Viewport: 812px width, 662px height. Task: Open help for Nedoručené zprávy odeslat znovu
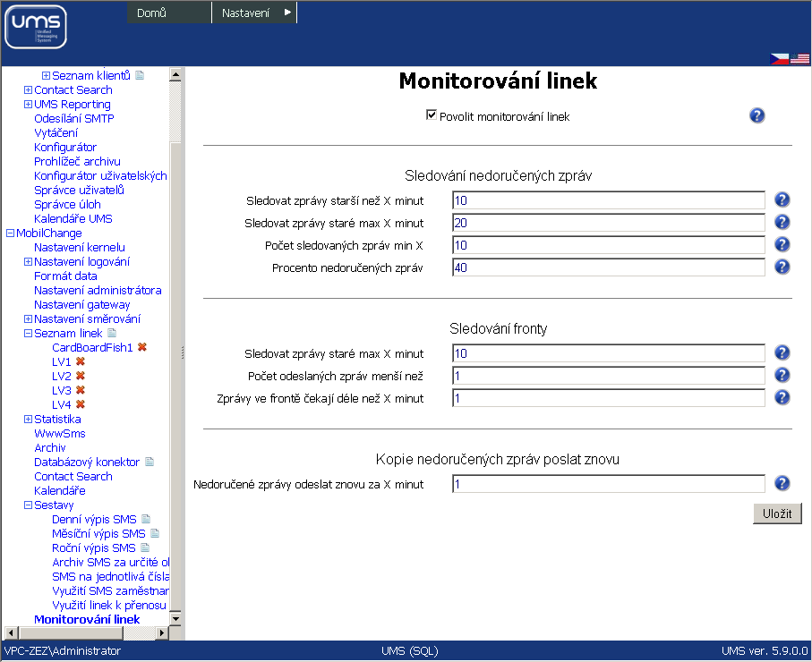782,483
